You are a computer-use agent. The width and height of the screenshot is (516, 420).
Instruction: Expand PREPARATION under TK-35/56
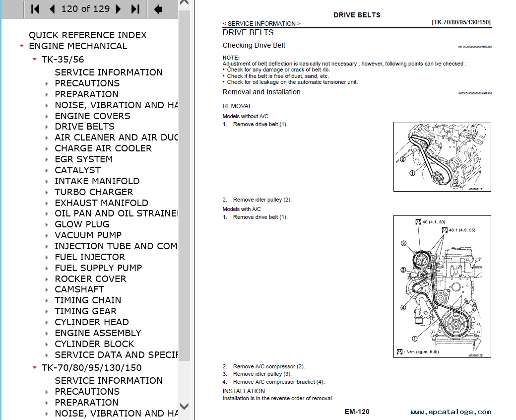tap(47, 94)
